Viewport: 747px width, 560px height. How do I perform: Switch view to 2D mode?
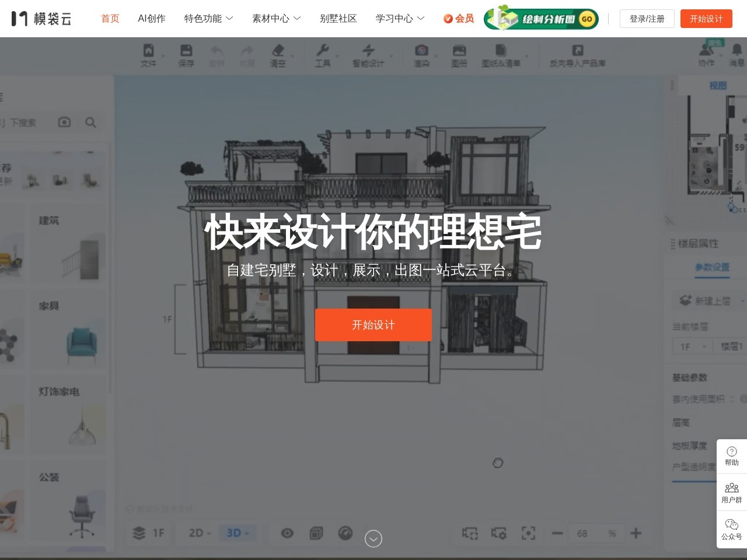(x=195, y=533)
